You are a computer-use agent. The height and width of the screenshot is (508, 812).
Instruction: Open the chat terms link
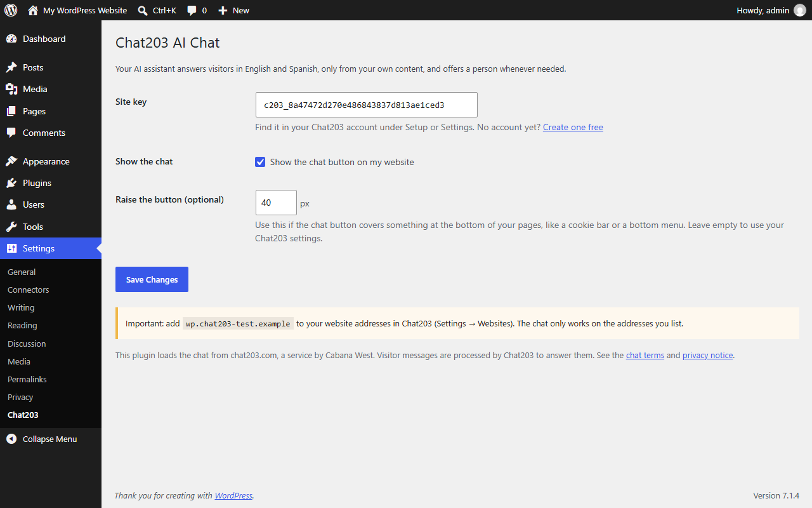click(x=645, y=355)
